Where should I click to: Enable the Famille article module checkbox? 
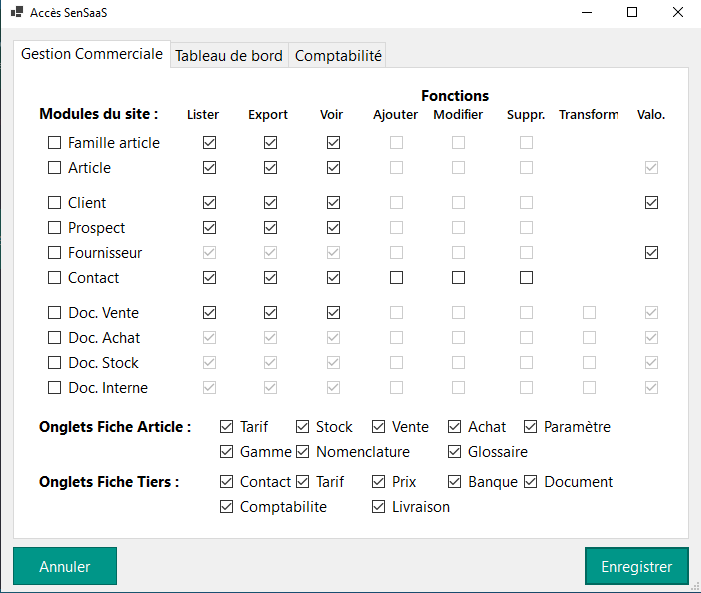click(x=55, y=143)
